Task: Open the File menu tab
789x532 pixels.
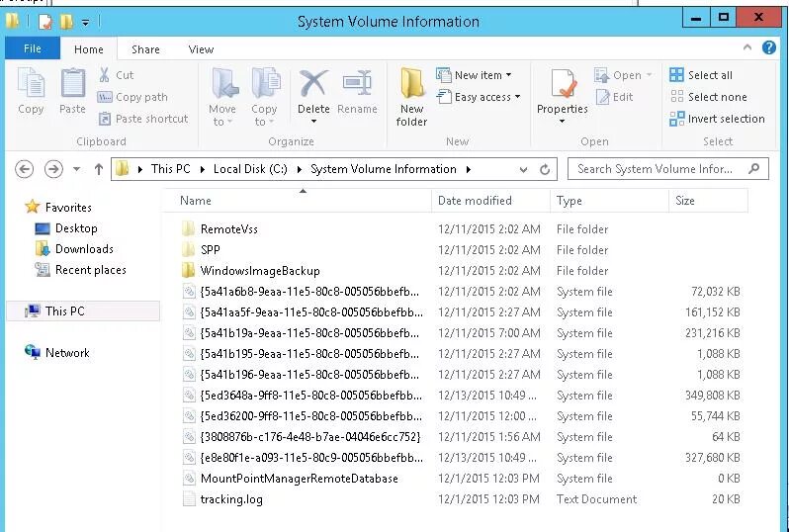Action: point(33,48)
